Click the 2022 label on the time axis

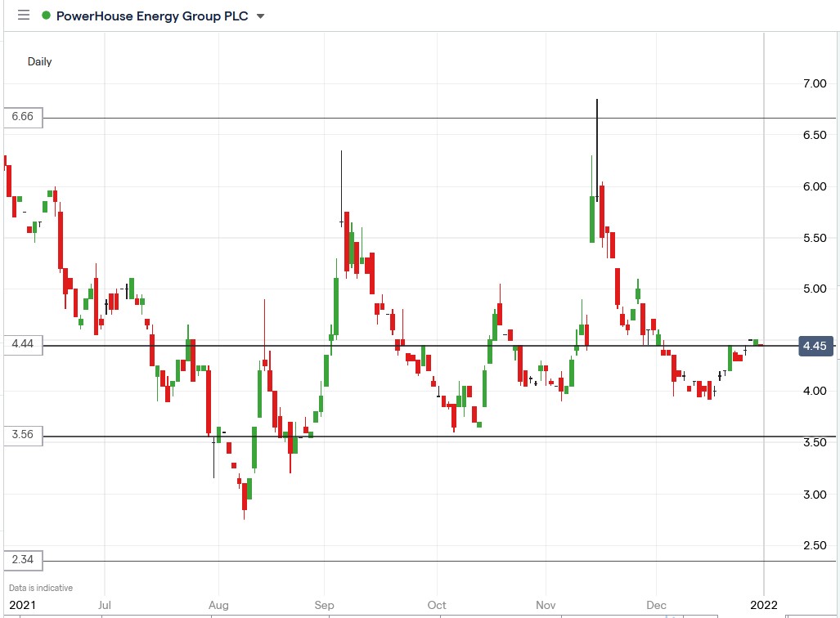pos(764,605)
